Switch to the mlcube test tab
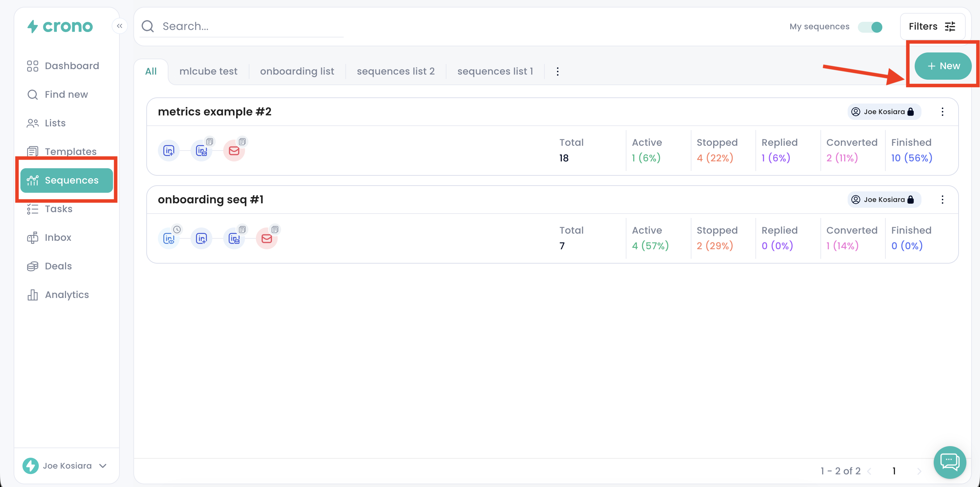 (x=208, y=71)
